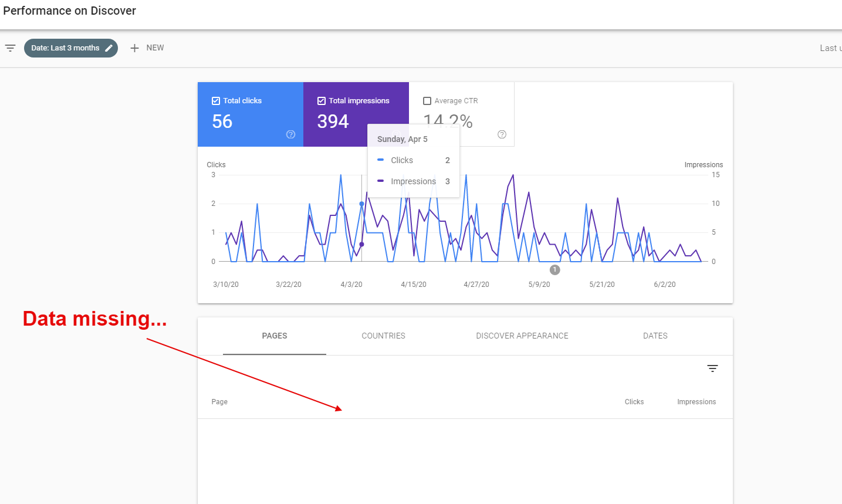Click the filter icon beside the date chip
The image size is (842, 504).
(x=10, y=48)
